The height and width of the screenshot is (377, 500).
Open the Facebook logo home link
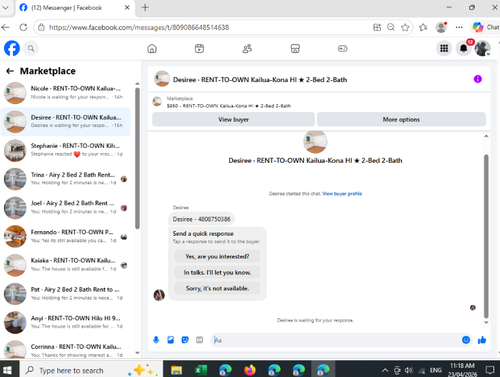12,48
